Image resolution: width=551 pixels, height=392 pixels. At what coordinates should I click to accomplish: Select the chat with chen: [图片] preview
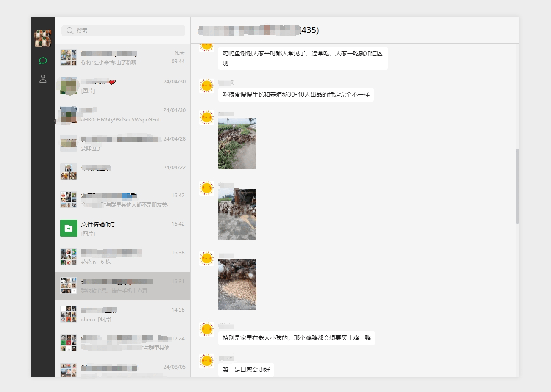123,314
